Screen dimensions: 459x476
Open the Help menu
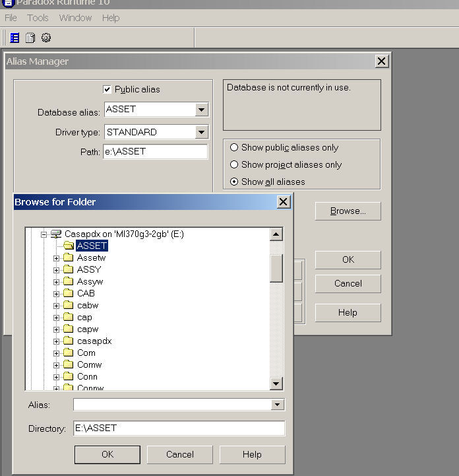pyautogui.click(x=111, y=18)
